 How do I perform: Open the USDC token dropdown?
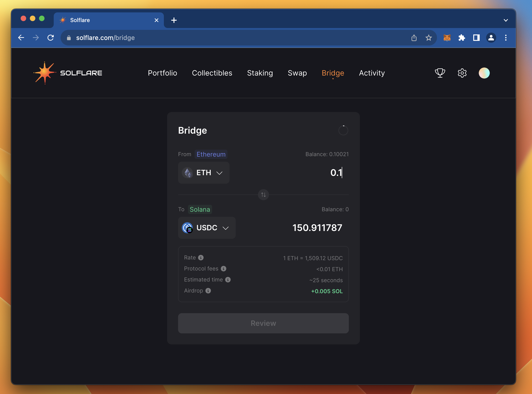pos(207,228)
